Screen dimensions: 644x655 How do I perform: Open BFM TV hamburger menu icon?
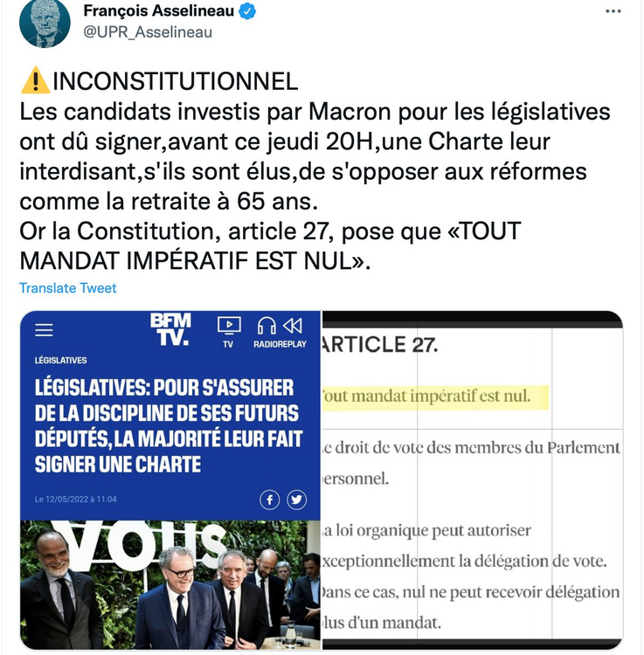click(x=44, y=330)
